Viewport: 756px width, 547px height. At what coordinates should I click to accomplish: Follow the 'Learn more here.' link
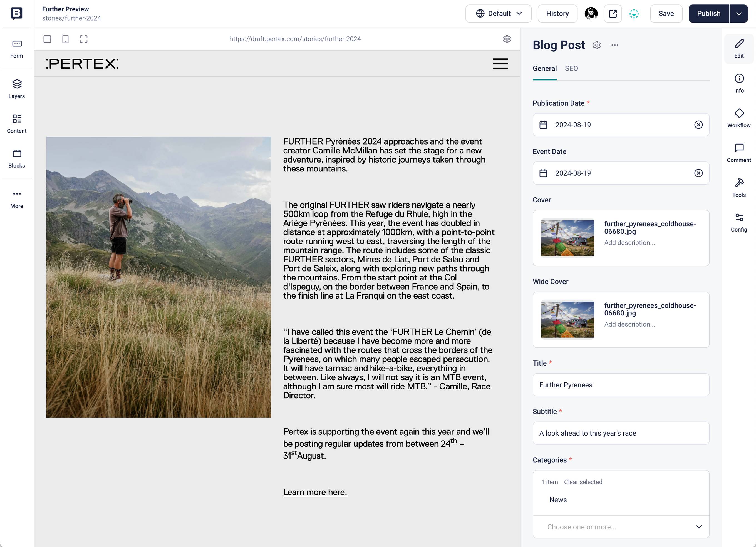315,492
